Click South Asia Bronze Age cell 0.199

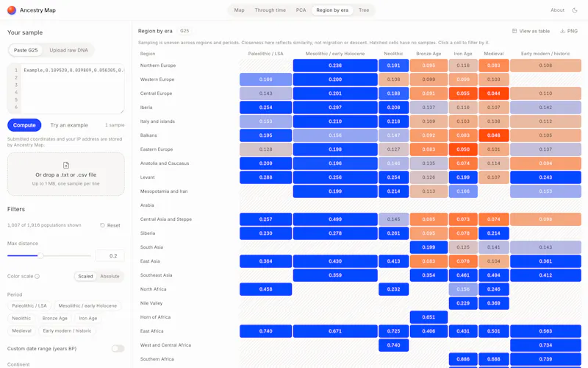click(x=429, y=247)
